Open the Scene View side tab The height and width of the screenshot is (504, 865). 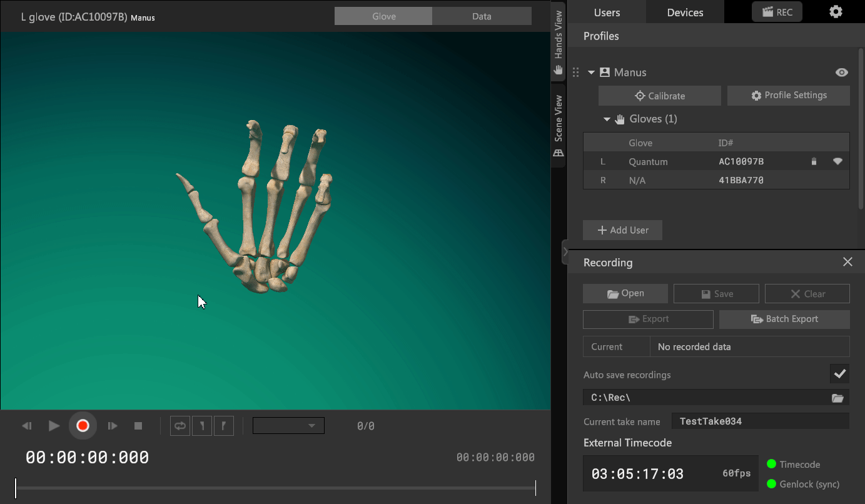point(559,125)
